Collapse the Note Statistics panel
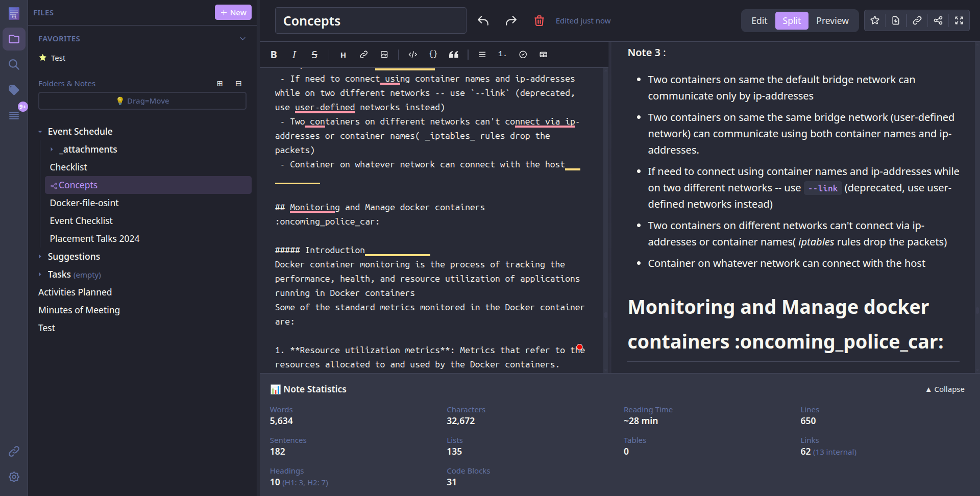Screen dimensions: 980x496 [945, 389]
